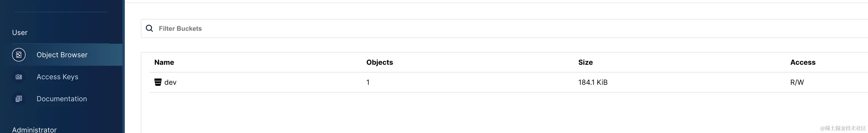Click the Size column header
The image size is (868, 133).
point(585,62)
